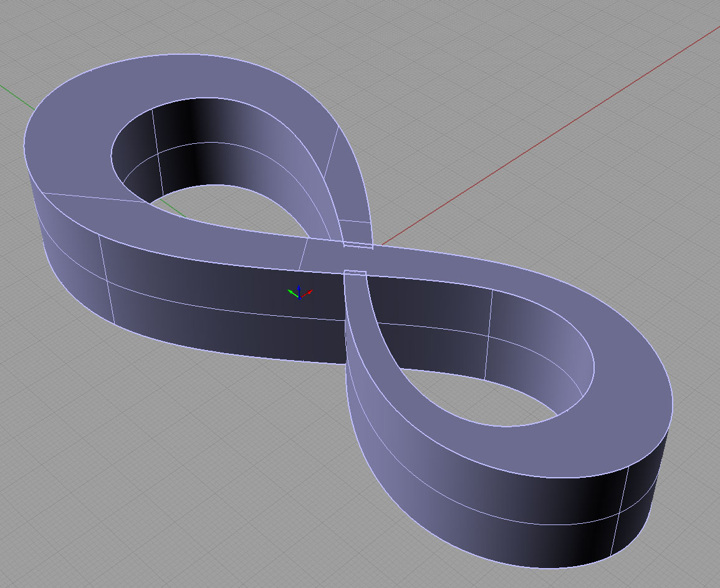
Task: Click the blue Z arrow of the gizmo
Action: click(299, 288)
